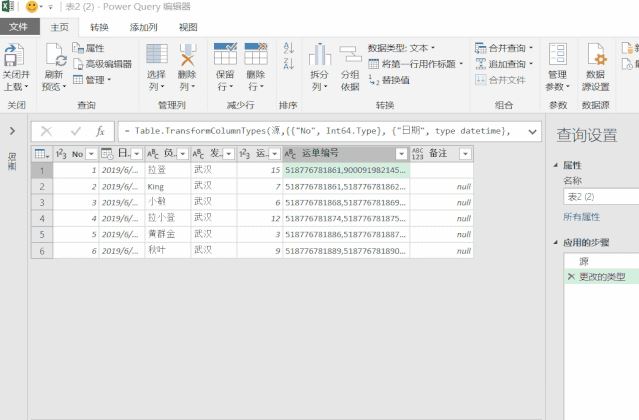Click the smiley feedback icon
The image size is (639, 420).
coord(31,7)
